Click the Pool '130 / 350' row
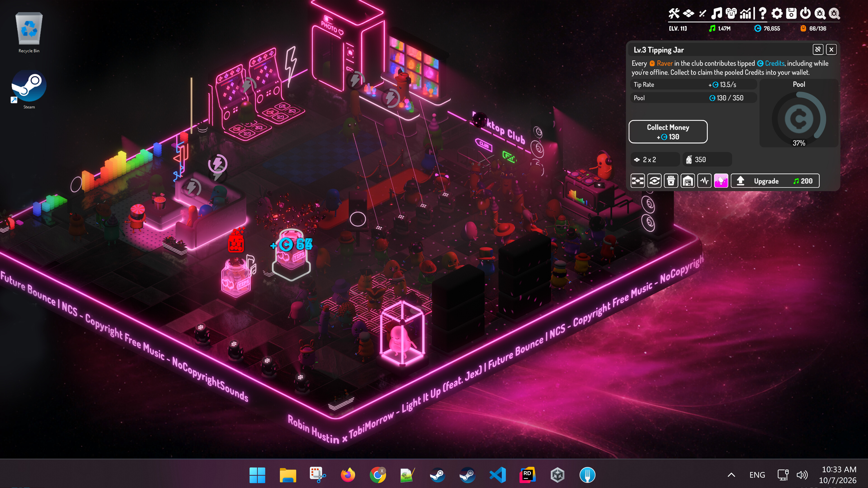 pos(693,98)
